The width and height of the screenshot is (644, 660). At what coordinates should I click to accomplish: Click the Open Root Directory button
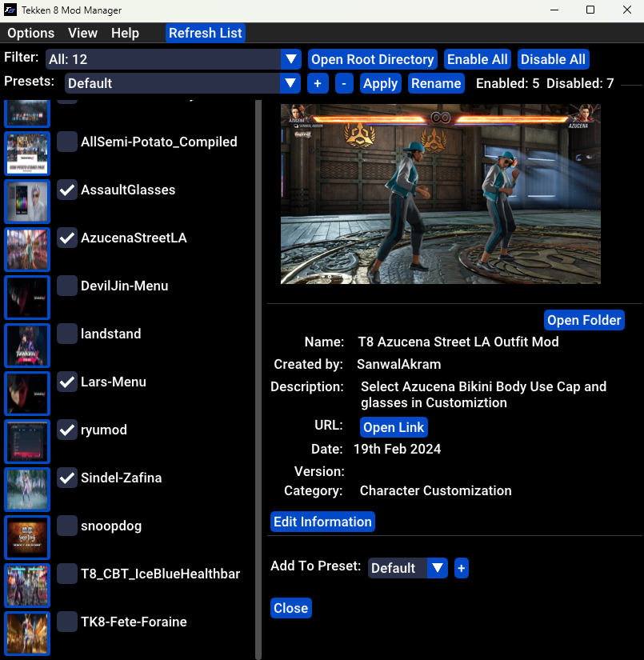(x=372, y=58)
